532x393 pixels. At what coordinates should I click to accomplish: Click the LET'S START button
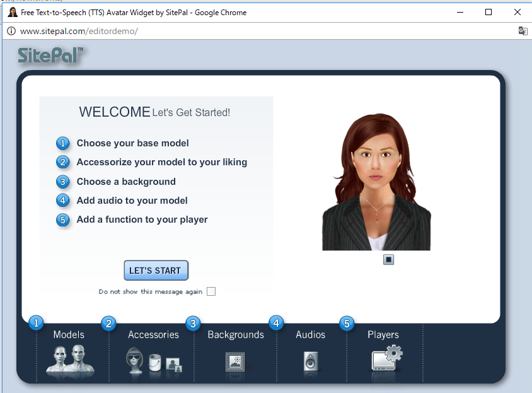[x=156, y=271]
